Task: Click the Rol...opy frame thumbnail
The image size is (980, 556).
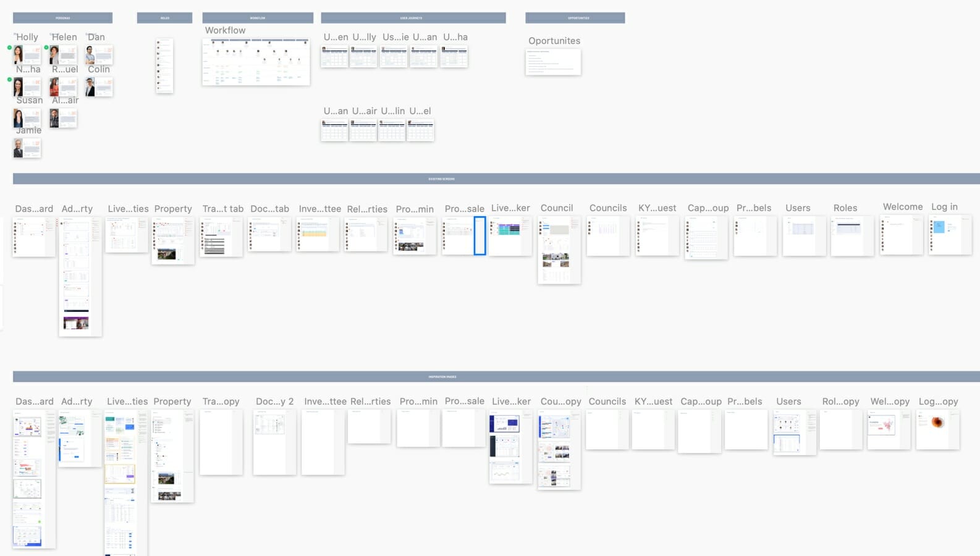Action: 841,429
